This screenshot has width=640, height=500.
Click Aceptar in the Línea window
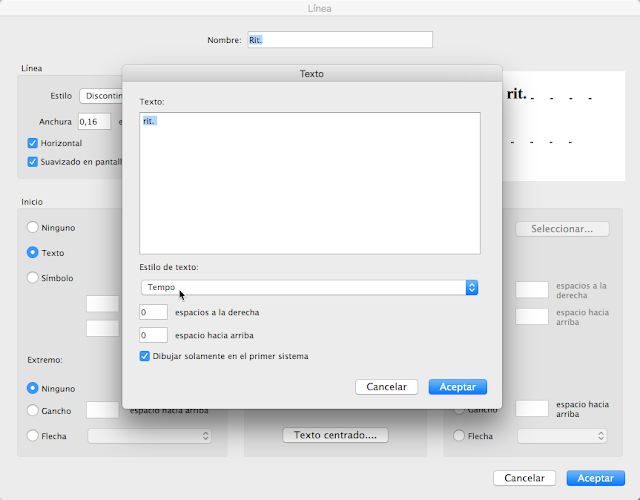click(596, 478)
